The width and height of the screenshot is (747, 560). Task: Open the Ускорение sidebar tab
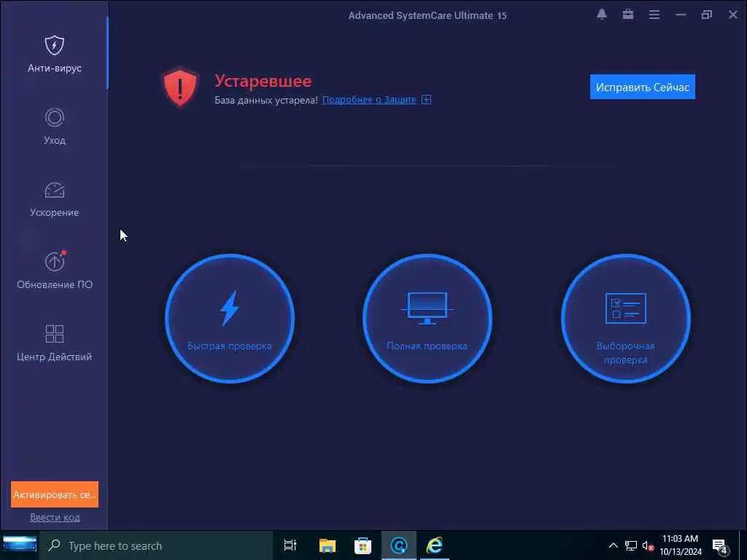54,198
